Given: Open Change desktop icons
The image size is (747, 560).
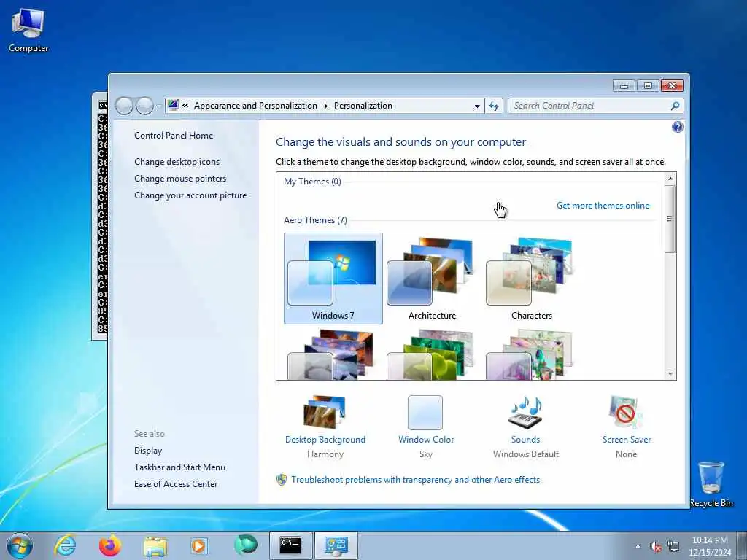Looking at the screenshot, I should point(177,162).
